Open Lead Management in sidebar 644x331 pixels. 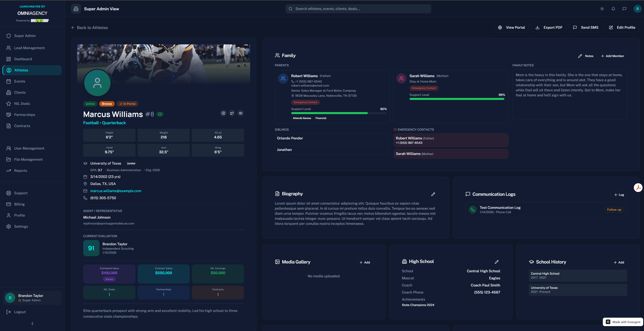[32, 48]
